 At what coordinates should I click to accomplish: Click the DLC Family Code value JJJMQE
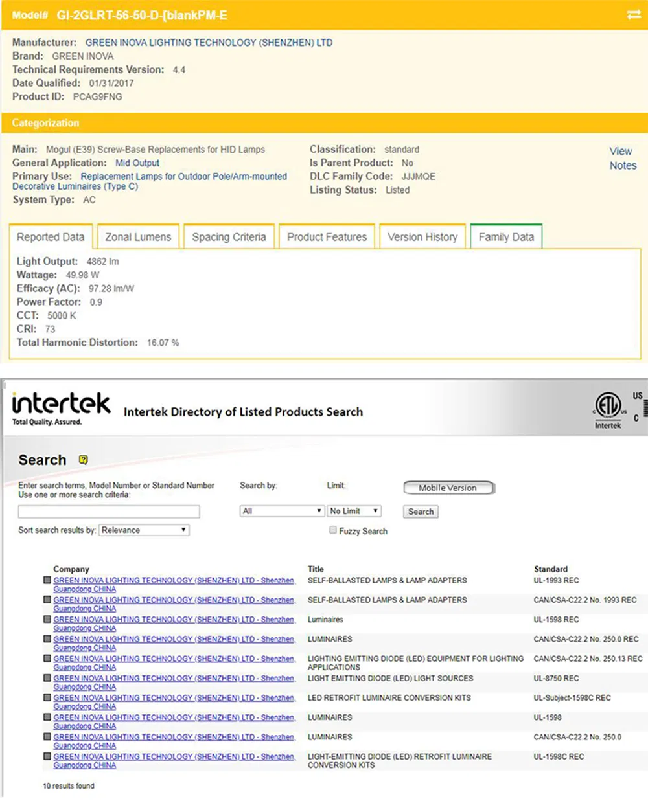(x=419, y=176)
